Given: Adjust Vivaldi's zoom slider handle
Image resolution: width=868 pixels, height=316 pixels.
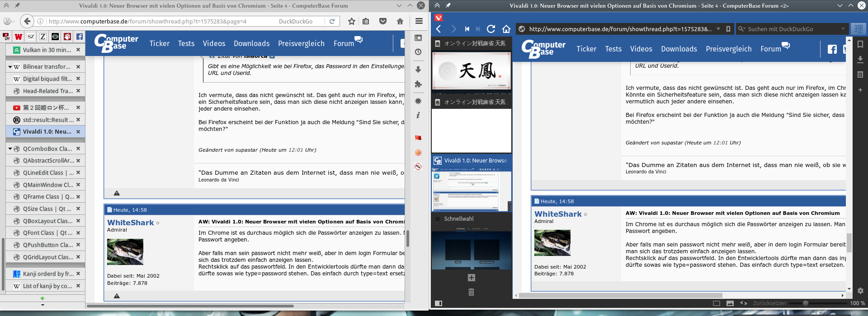Looking at the screenshot, I should [805, 303].
